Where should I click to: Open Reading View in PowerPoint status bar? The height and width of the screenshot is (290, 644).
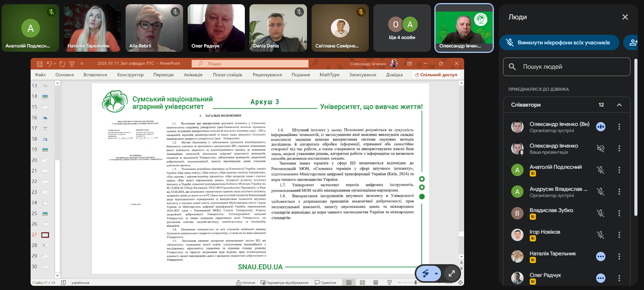(x=375, y=283)
